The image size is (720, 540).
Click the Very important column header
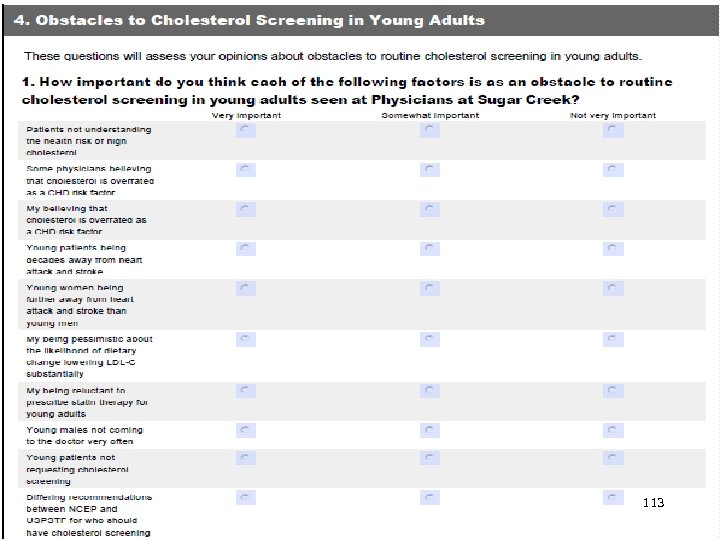click(245, 116)
